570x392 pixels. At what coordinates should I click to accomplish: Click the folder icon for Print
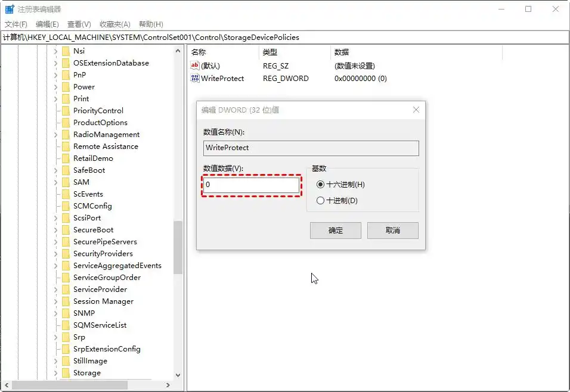(66, 98)
